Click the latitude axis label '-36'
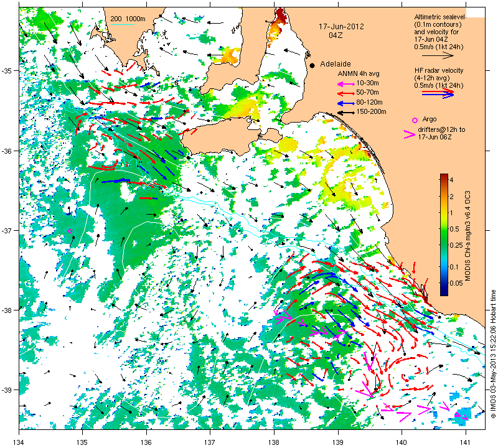Screen dimensions: 498x448 coord(6,151)
